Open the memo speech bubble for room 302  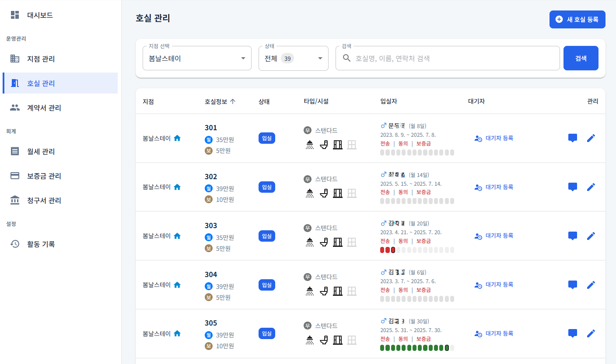coord(572,187)
